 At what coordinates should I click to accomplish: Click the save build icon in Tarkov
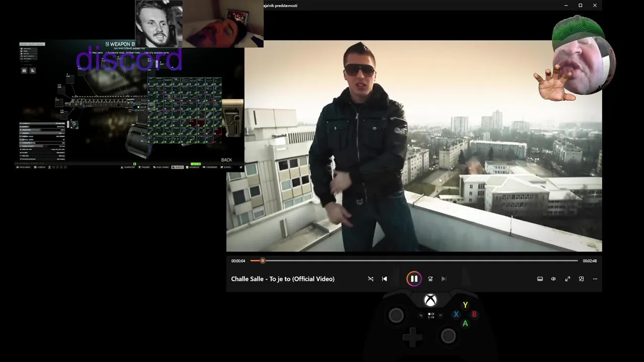point(24,70)
